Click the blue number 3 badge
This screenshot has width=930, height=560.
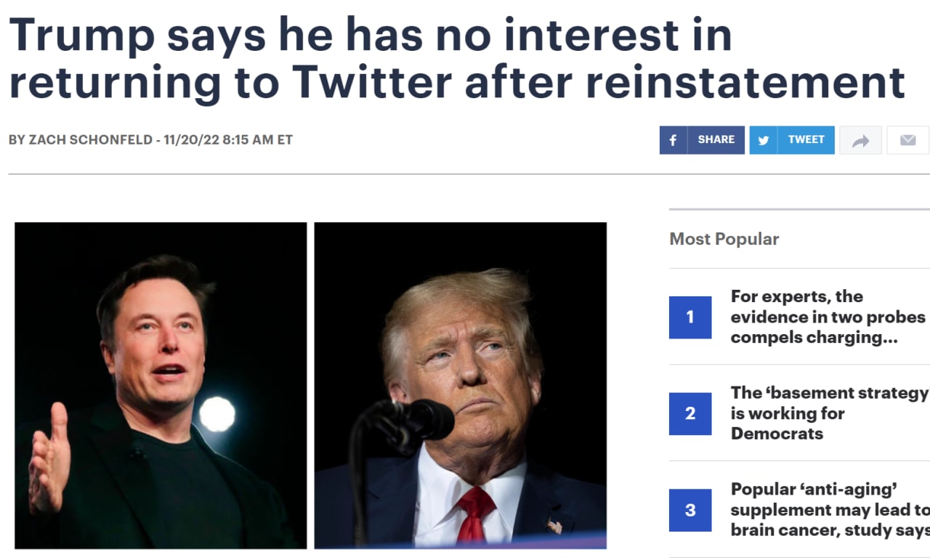[x=690, y=510]
